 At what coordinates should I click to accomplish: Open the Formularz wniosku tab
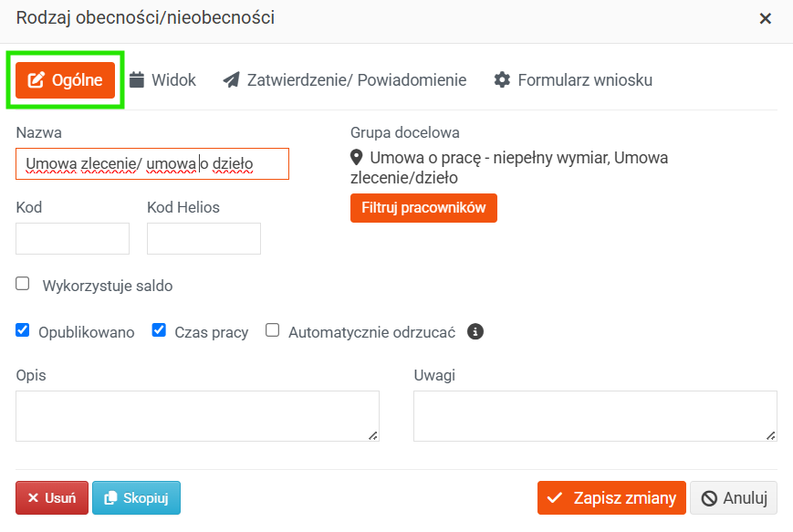coord(573,80)
